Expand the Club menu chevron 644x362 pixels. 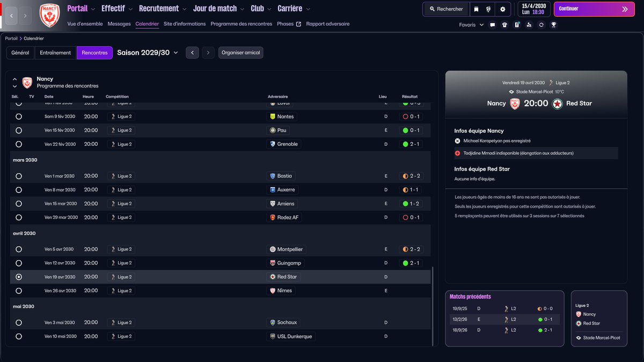270,9
